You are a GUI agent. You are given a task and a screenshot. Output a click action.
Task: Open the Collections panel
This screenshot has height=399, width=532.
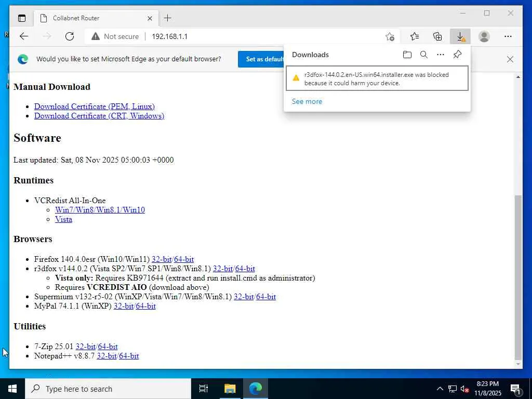point(437,36)
